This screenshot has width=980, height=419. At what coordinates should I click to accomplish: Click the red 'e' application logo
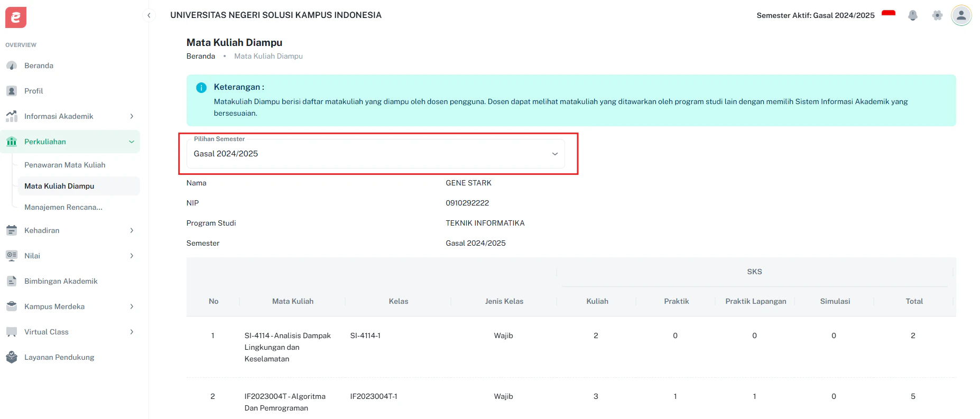point(16,17)
